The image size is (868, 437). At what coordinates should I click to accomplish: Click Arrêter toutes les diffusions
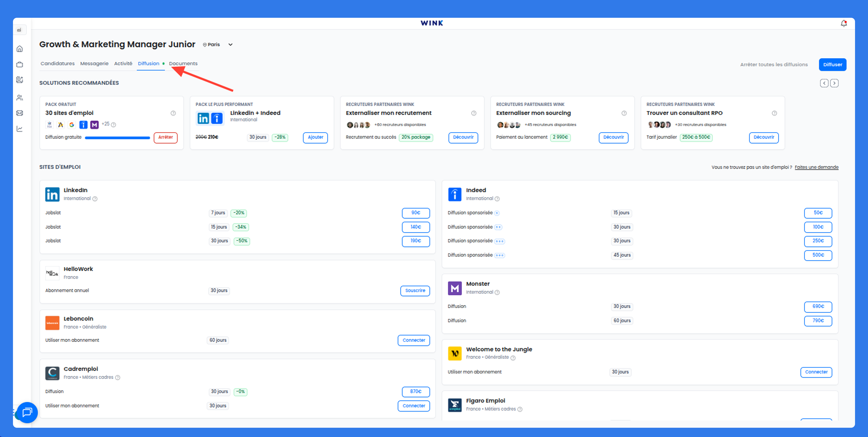pyautogui.click(x=774, y=64)
